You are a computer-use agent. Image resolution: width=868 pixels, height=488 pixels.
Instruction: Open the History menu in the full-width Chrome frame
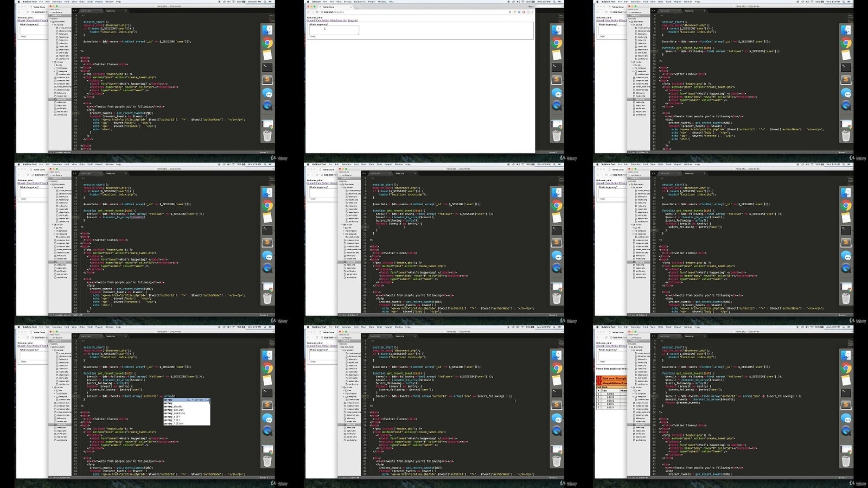348,2
